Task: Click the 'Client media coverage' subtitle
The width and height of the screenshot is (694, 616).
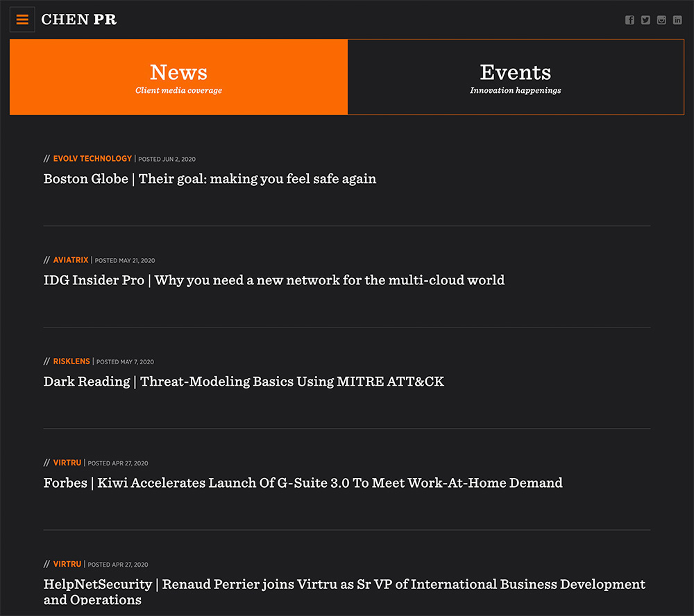Action: 178,91
